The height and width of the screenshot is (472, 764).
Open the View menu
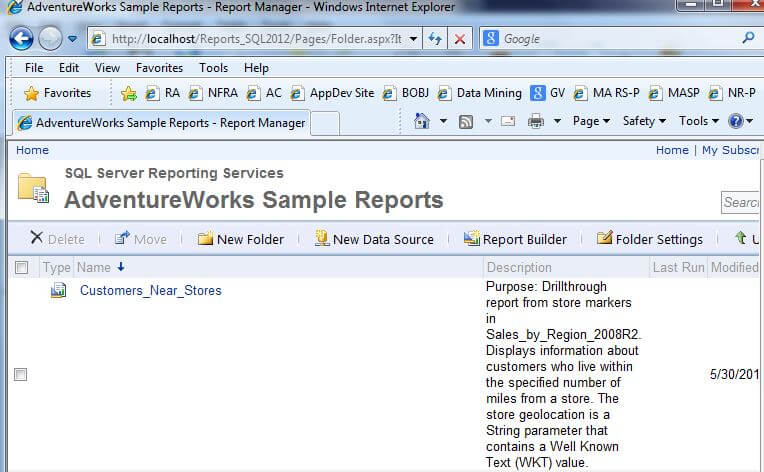click(x=107, y=68)
